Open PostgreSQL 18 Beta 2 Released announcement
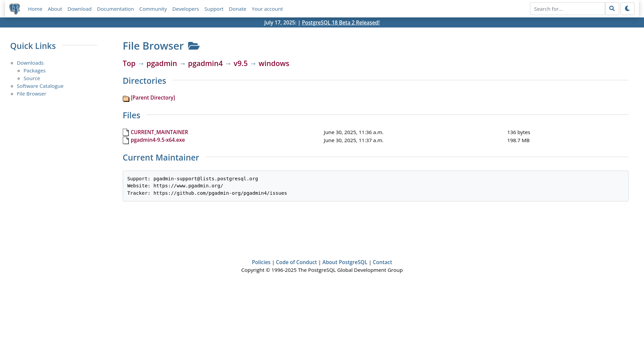This screenshot has width=644, height=362. (x=341, y=22)
